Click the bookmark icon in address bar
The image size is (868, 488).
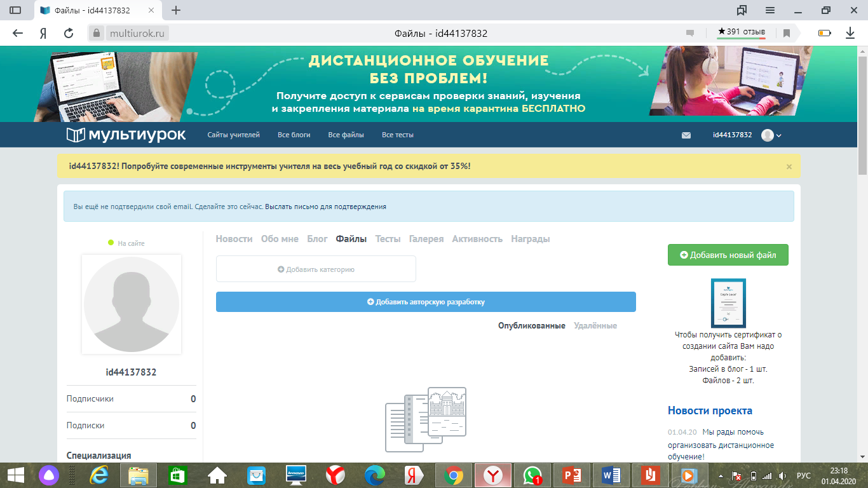click(786, 33)
